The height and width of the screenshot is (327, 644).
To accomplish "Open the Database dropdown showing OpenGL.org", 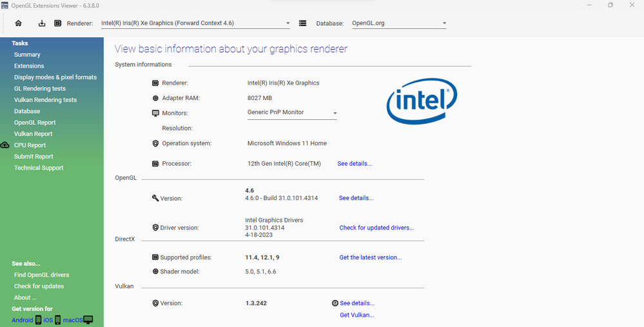I will pos(444,24).
